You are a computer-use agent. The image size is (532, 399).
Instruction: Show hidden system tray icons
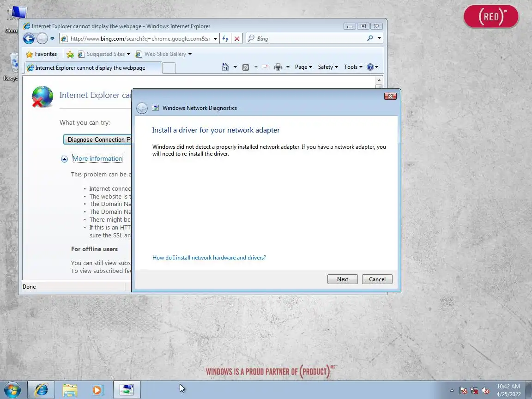(452, 391)
